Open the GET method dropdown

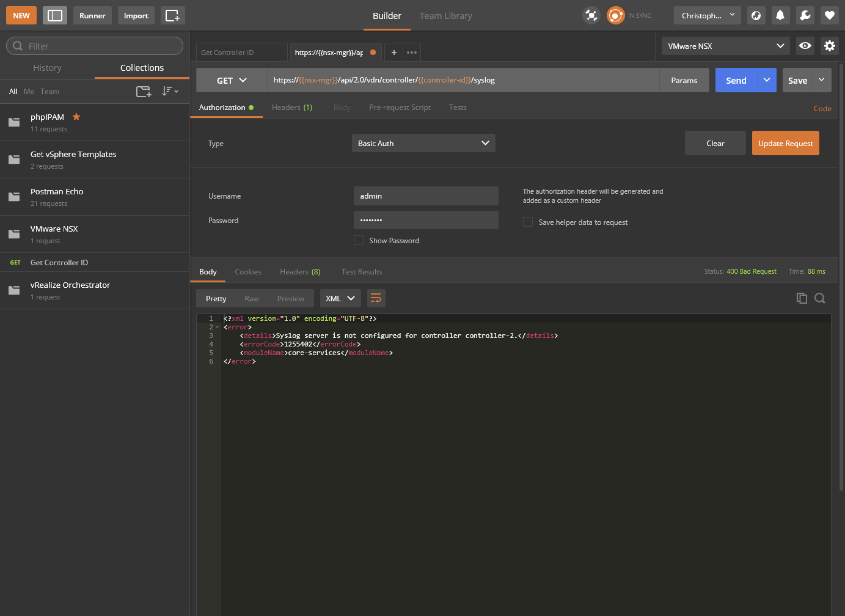coord(232,80)
